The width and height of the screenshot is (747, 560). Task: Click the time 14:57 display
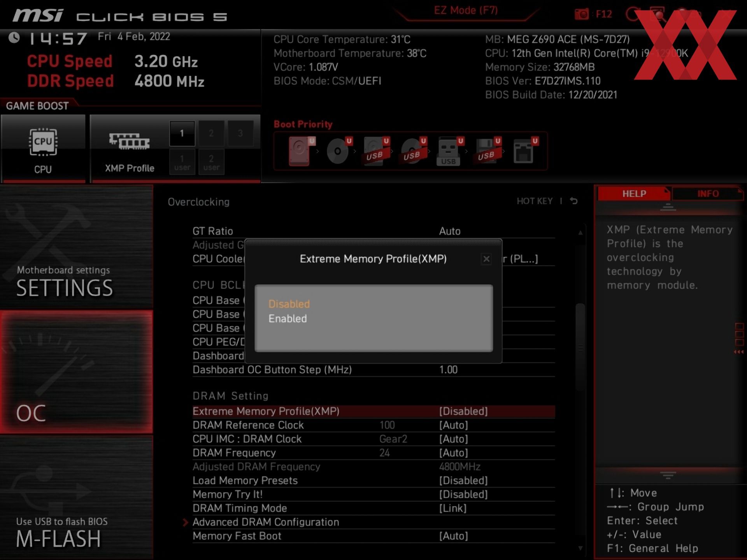tap(58, 38)
